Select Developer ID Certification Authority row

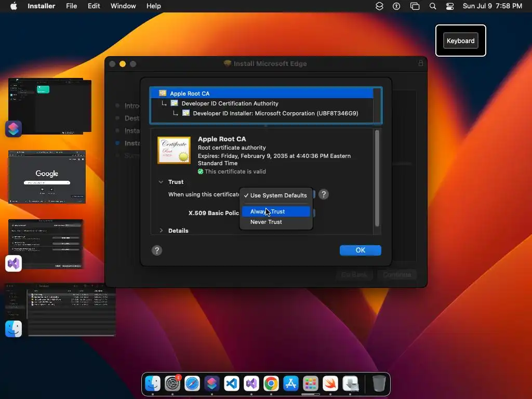point(262,103)
